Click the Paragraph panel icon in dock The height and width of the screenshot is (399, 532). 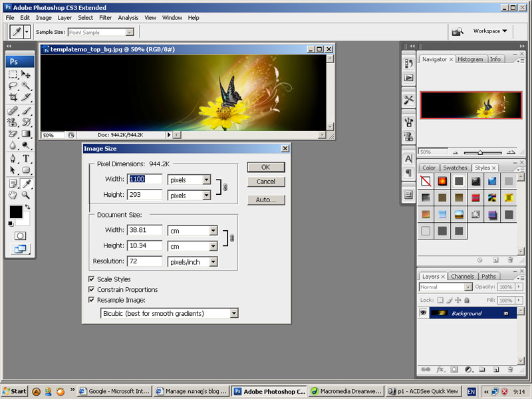click(408, 173)
